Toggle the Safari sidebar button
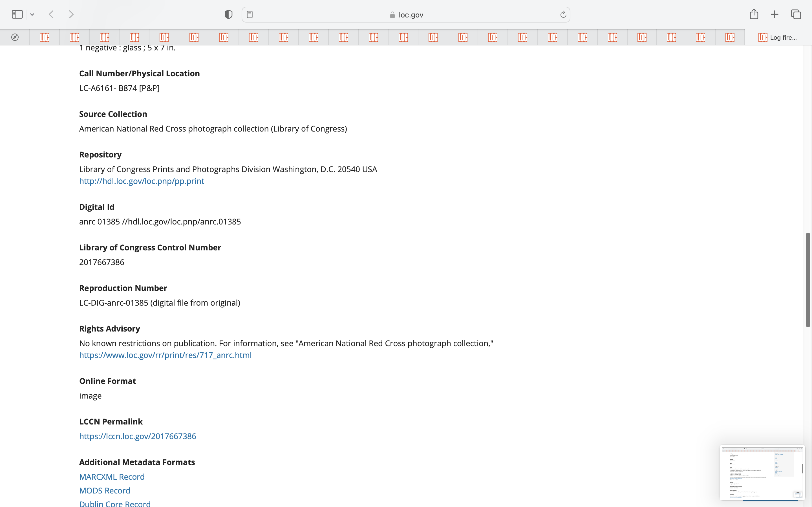This screenshot has width=812, height=507. pos(17,14)
